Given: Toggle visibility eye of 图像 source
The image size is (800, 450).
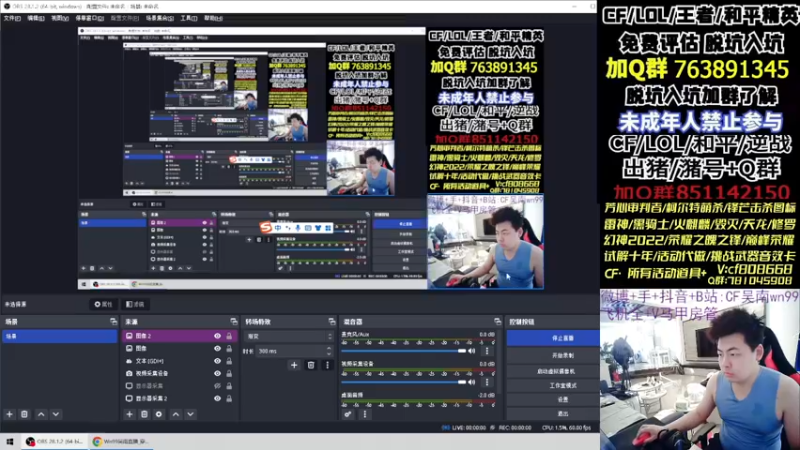Looking at the screenshot, I should (217, 348).
